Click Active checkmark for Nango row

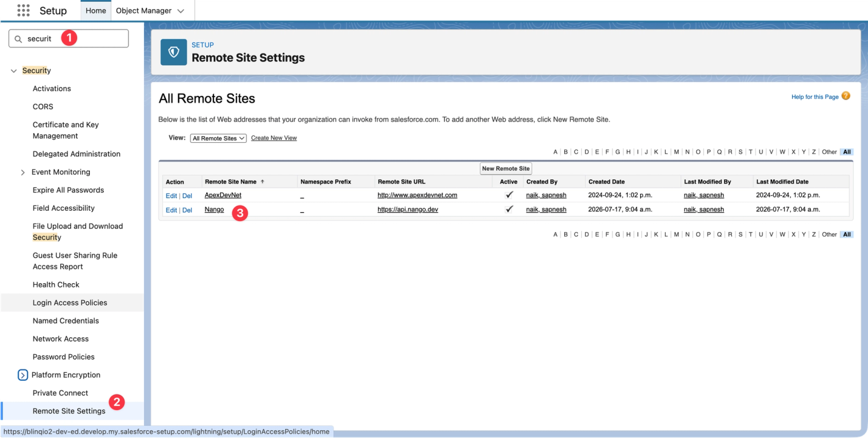pos(509,209)
